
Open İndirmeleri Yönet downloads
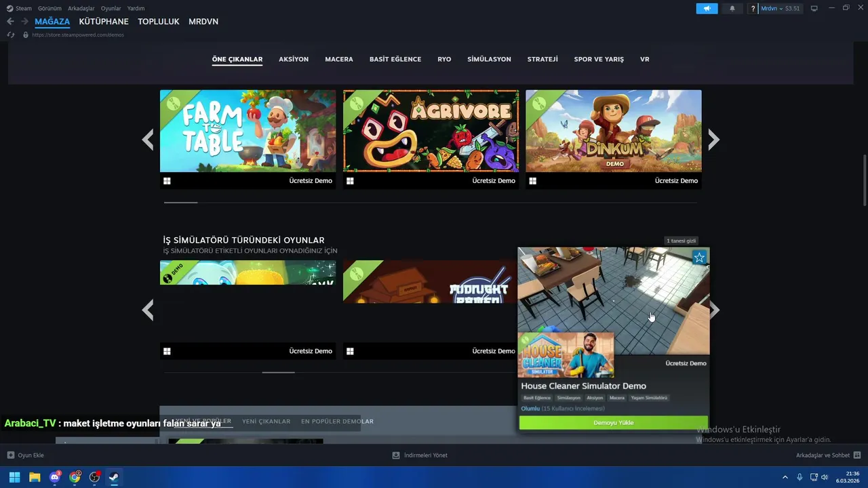tap(420, 455)
